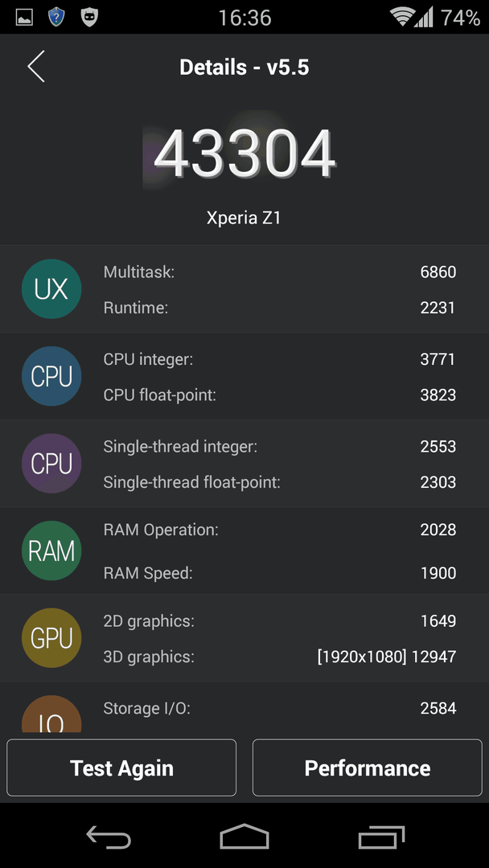Select the blue CPU category icon
489x868 pixels.
[51, 376]
